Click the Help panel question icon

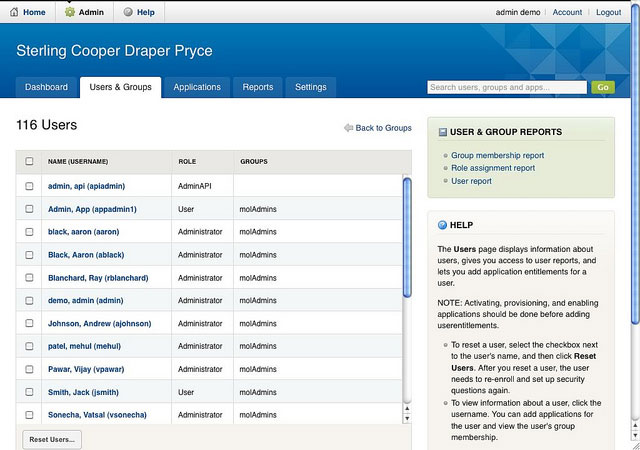coord(443,226)
